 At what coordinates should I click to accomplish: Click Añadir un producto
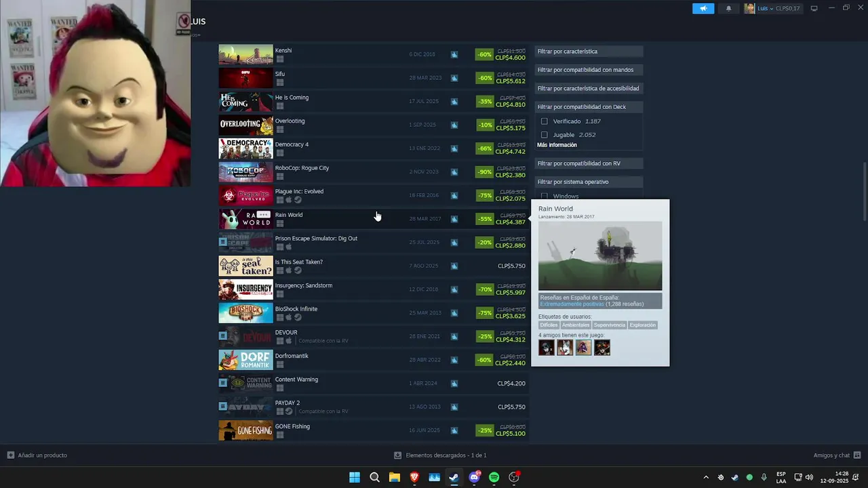[x=43, y=455]
